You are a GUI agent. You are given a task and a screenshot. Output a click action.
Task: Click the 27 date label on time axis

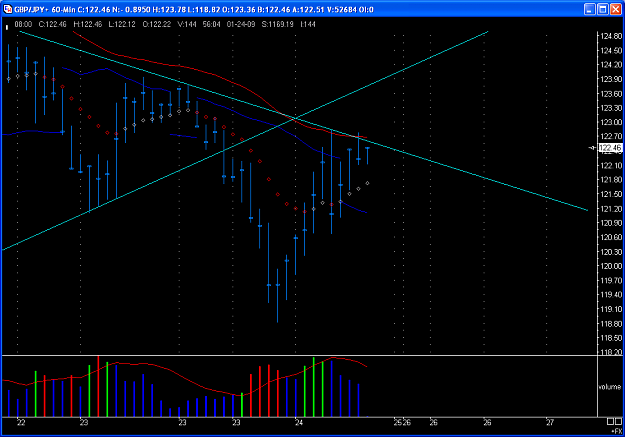tap(550, 423)
